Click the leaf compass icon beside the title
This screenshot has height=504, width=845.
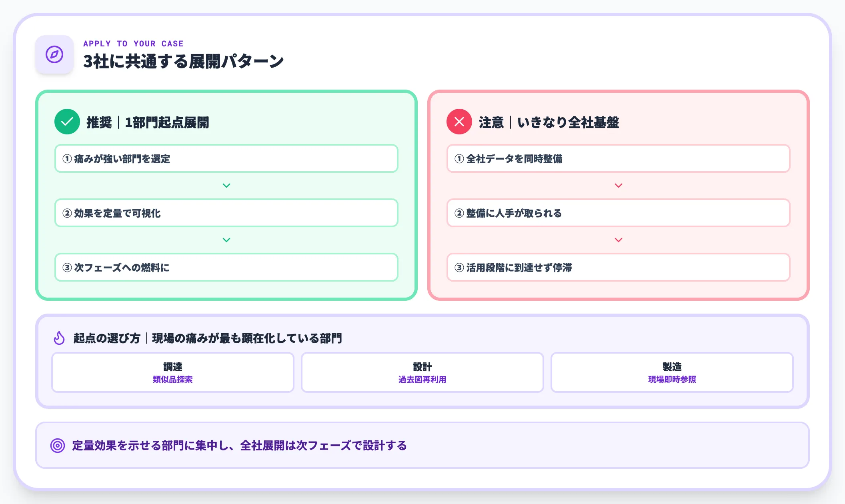55,55
